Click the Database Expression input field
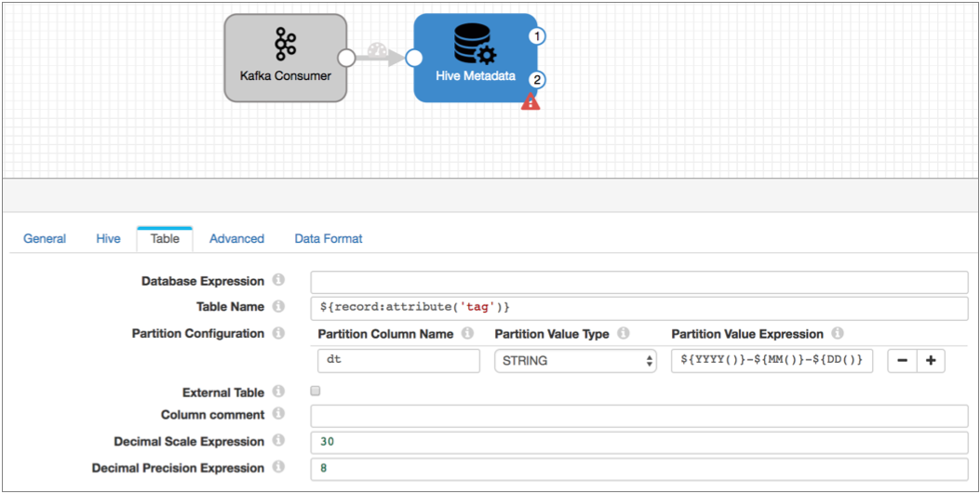Screen dimensions: 980x494 tap(638, 282)
